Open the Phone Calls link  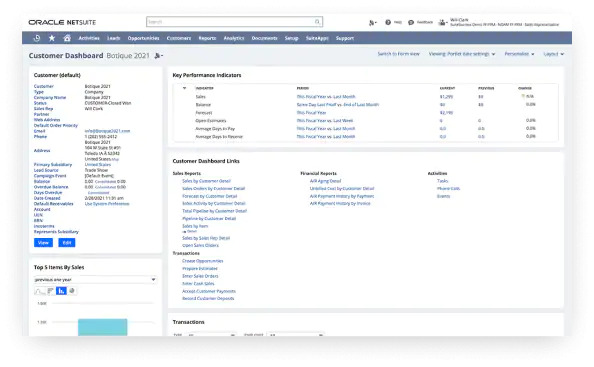(x=449, y=189)
